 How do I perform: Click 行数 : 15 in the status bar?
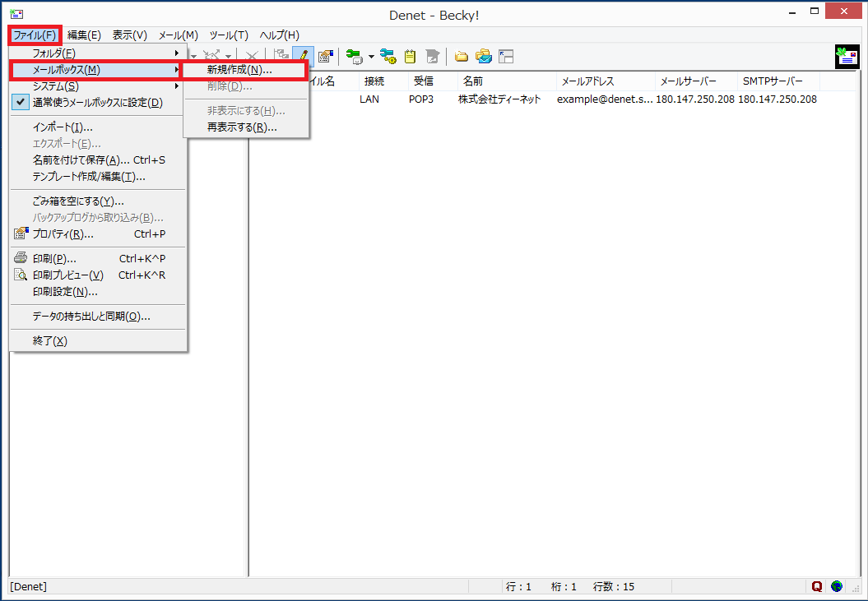[613, 586]
